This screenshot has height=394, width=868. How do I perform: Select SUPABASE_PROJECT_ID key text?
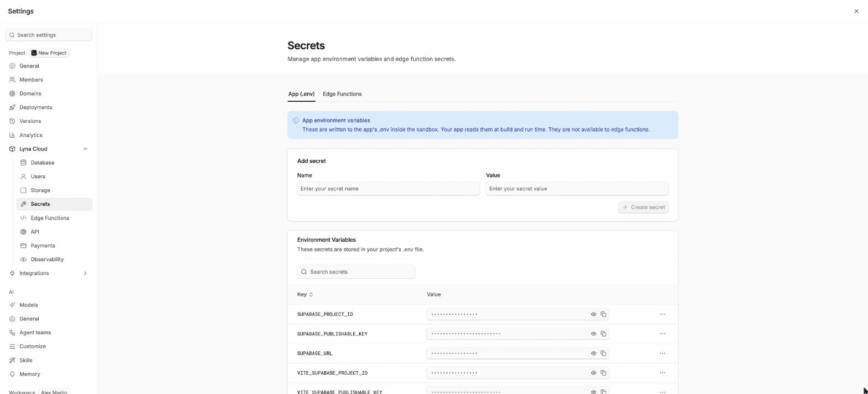[x=325, y=314]
